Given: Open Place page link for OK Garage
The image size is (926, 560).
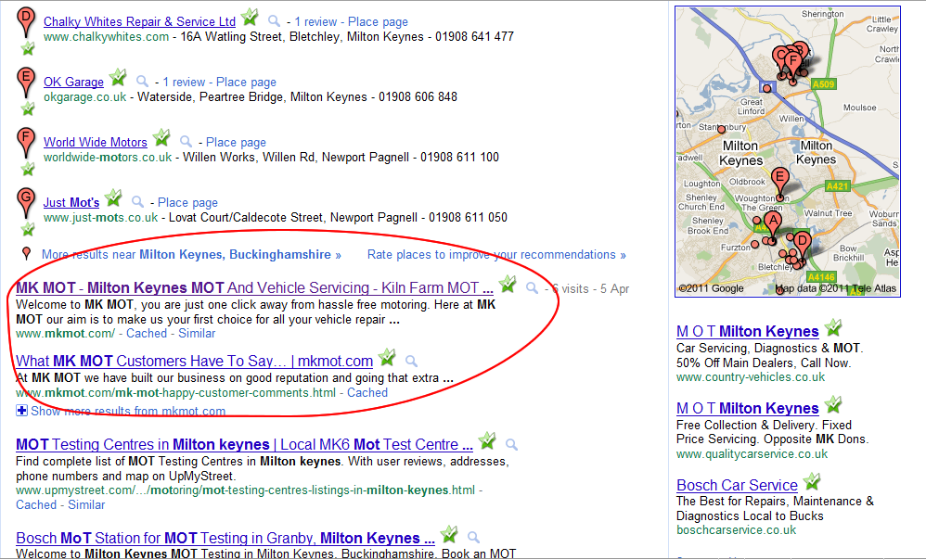Looking at the screenshot, I should coord(246,82).
